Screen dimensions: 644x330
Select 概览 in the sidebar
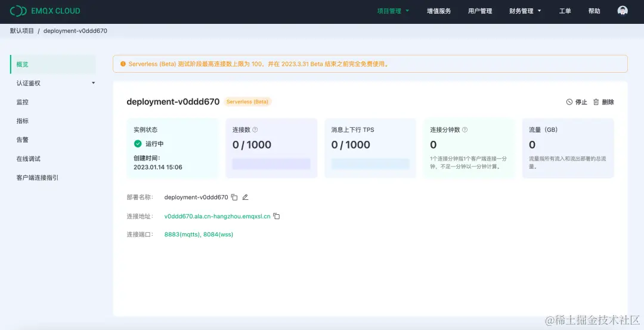pos(54,64)
